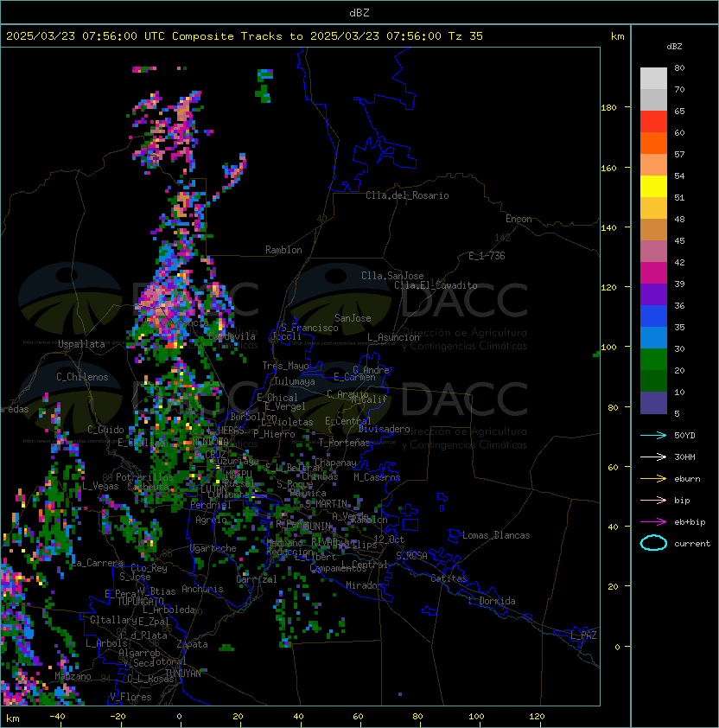Click the 'Tulumaya' map label
719x728 pixels.
coord(295,381)
